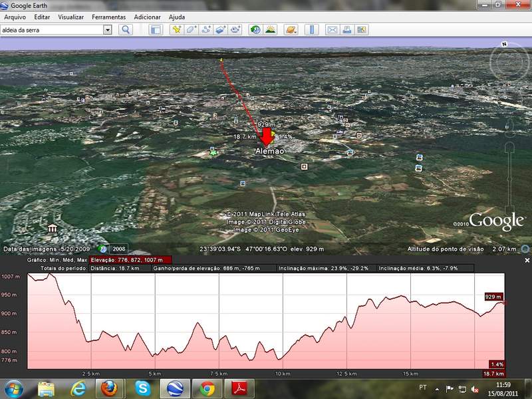Viewport: 532px width, 399px height.
Task: Click the PT language indicator in tray
Action: tap(423, 387)
